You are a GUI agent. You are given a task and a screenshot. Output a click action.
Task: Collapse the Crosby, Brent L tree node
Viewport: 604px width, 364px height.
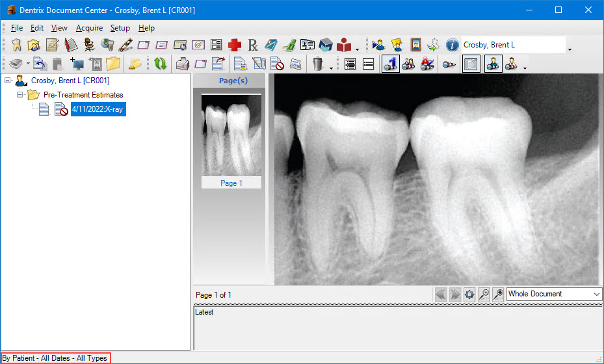click(8, 81)
